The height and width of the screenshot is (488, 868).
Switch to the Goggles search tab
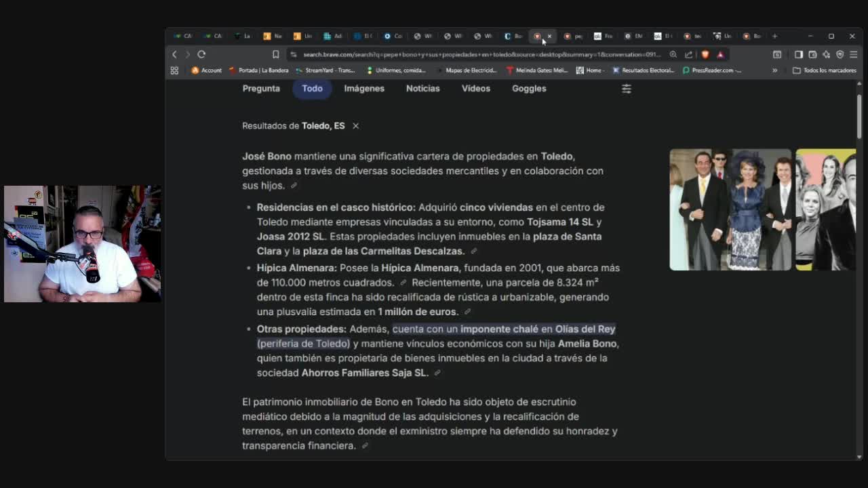click(x=529, y=88)
